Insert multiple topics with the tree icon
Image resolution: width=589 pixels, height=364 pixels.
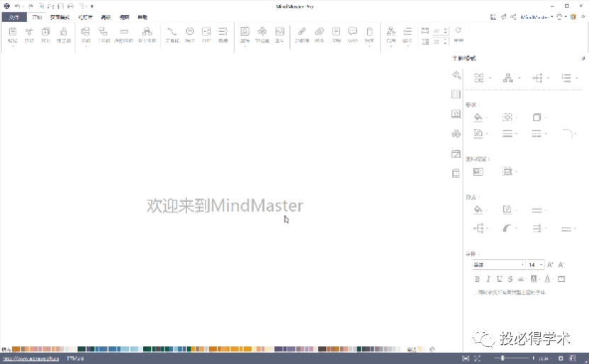pyautogui.click(x=147, y=32)
